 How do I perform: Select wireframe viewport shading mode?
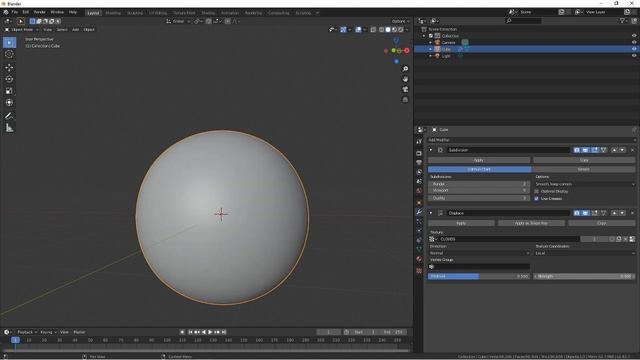click(381, 29)
